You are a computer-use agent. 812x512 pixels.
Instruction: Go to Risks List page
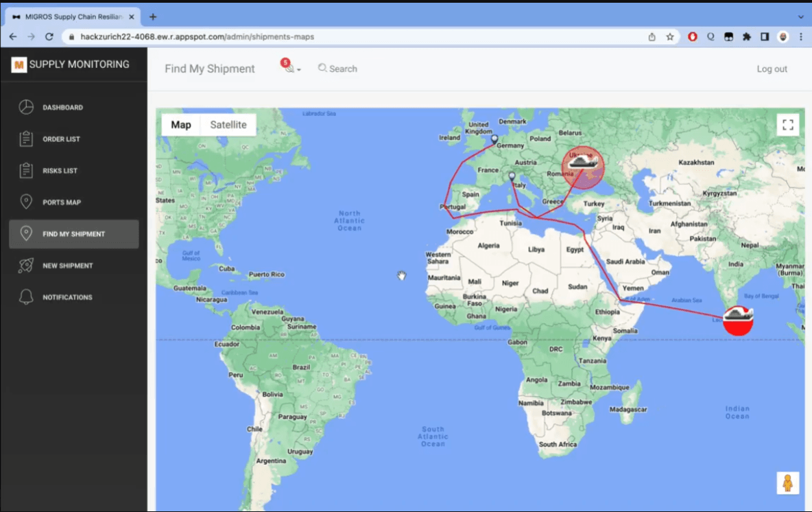(73, 170)
